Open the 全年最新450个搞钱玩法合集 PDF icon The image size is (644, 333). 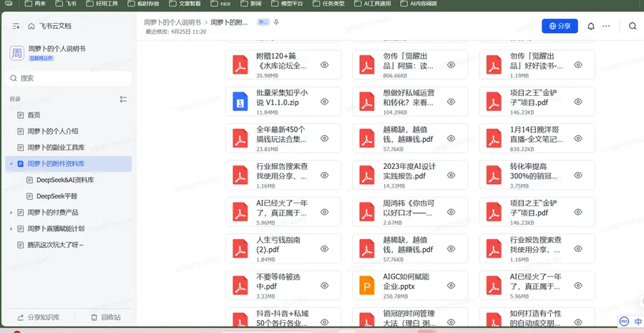pyautogui.click(x=240, y=137)
